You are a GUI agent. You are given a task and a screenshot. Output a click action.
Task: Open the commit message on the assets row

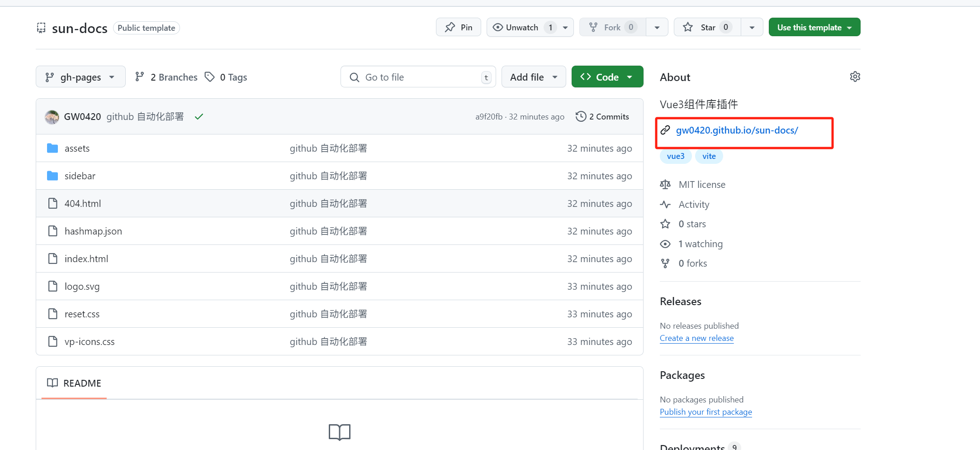coord(328,148)
